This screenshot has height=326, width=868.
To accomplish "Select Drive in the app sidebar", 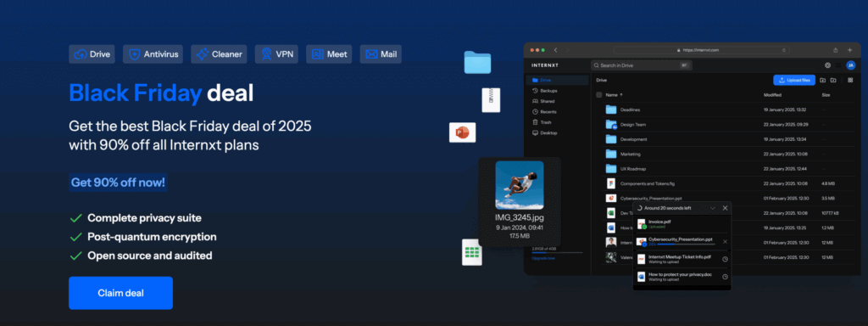I will pos(558,81).
